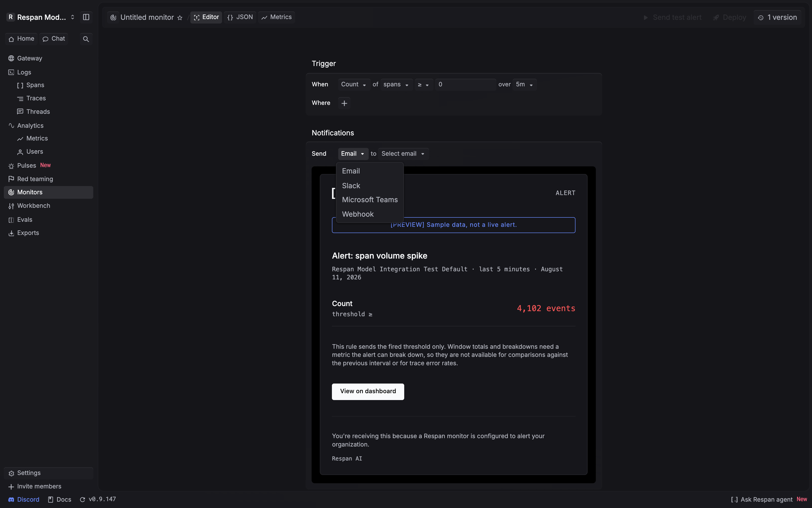Click View on dashboard button
This screenshot has width=812, height=508.
pos(368,392)
